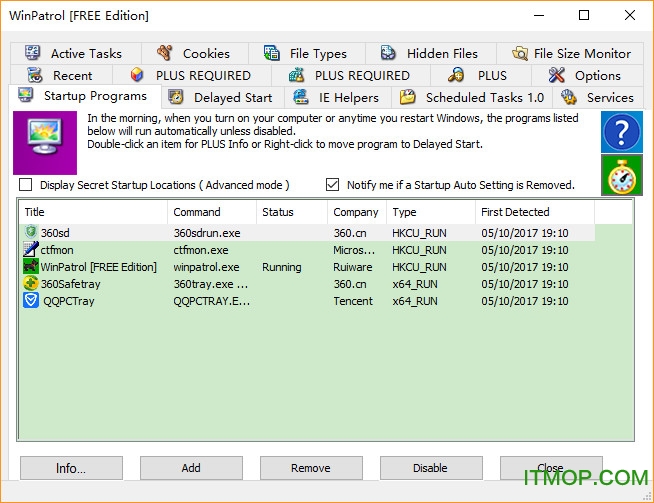Viewport: 654px width, 503px height.
Task: Open the Recent tab
Action: (x=61, y=75)
